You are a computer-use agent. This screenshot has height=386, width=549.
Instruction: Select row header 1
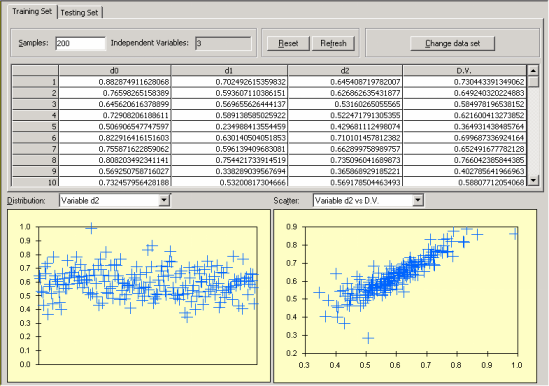[x=35, y=82]
